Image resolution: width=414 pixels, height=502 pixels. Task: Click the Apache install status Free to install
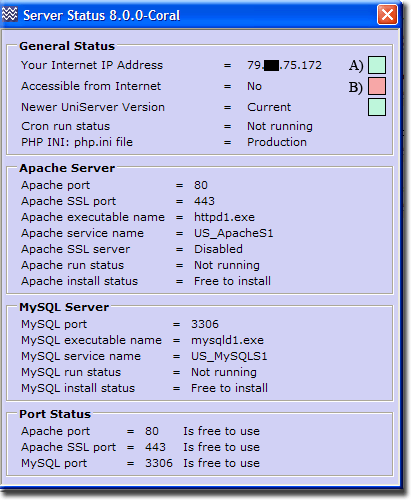tap(232, 281)
